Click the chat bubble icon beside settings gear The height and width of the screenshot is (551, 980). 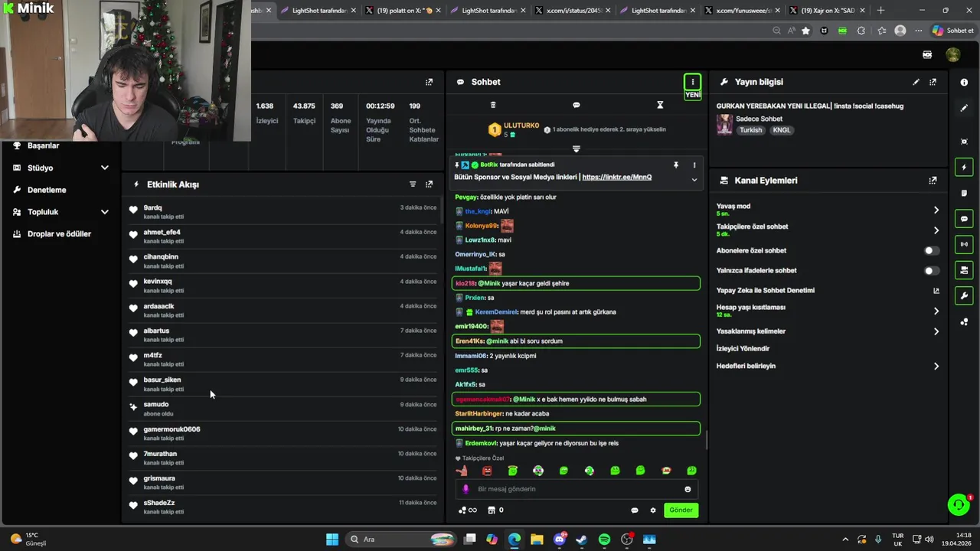click(635, 510)
